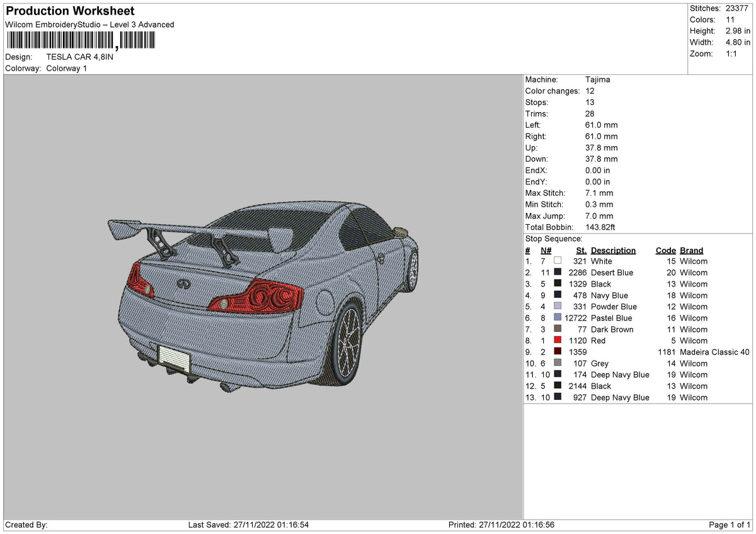Click the Brand column header
756x534 pixels.
point(691,251)
